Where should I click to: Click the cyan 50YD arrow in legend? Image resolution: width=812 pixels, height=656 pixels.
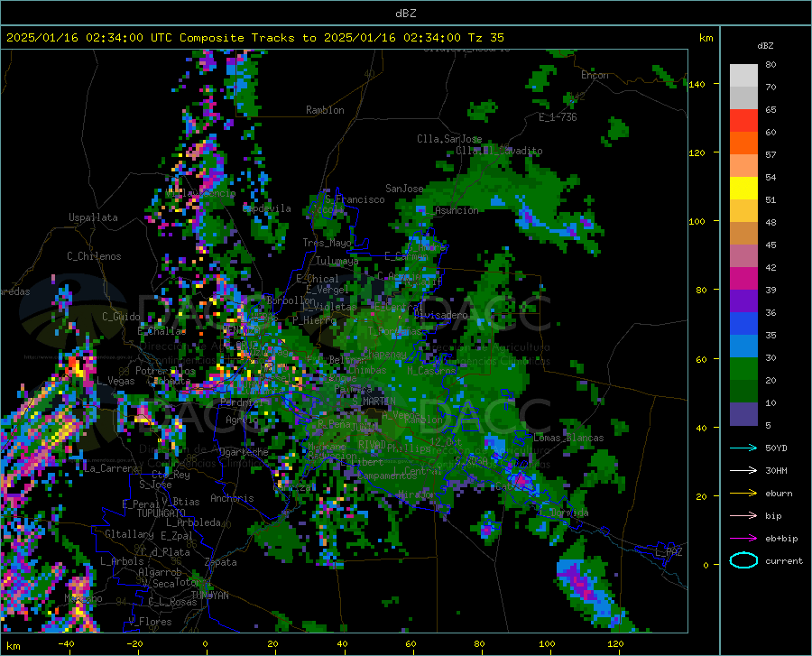coord(743,448)
